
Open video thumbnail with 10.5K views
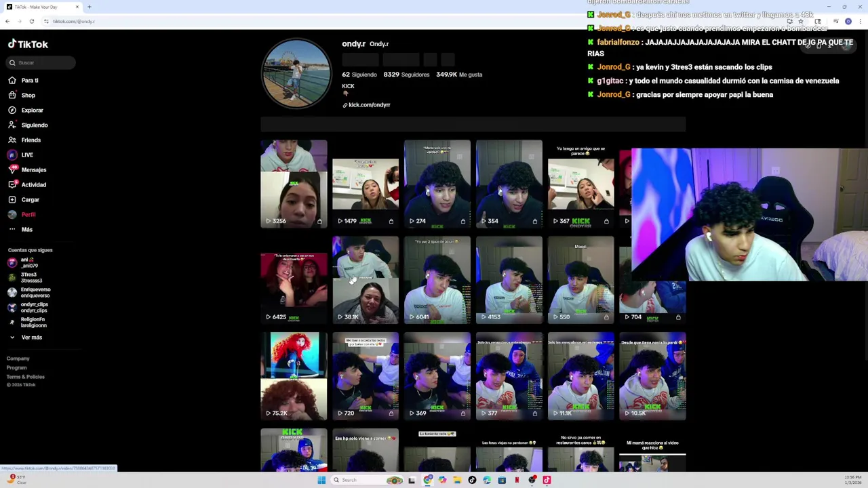[653, 376]
